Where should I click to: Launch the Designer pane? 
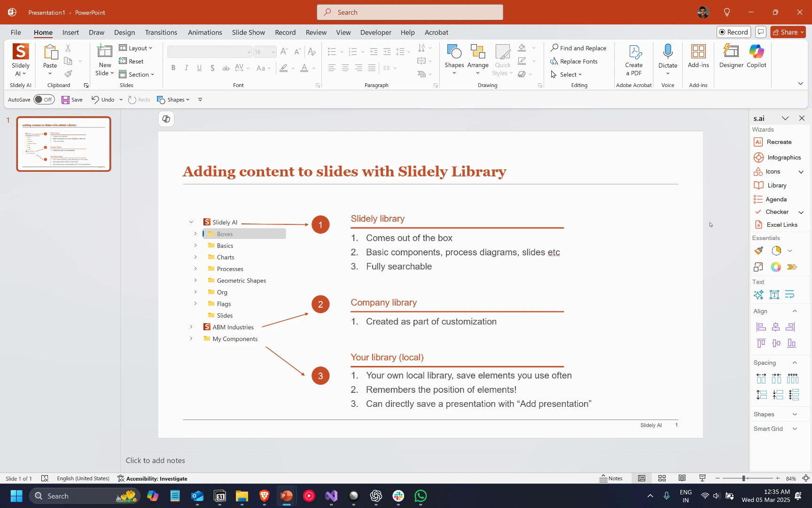(731, 56)
